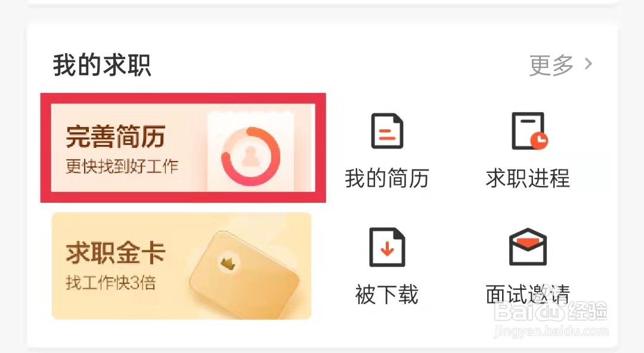Click the jingyan.baidu.com watermark URL
Image resolution: width=644 pixels, height=353 pixels.
pyautogui.click(x=551, y=331)
